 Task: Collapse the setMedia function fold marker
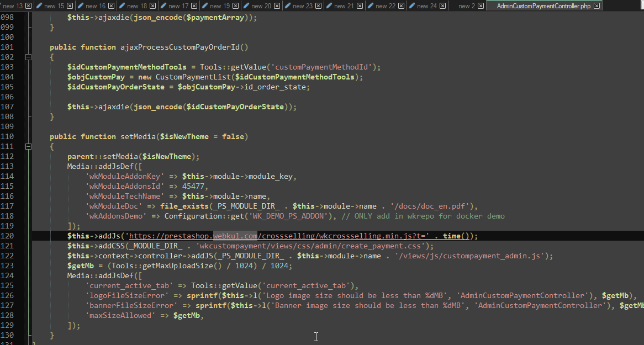[28, 146]
